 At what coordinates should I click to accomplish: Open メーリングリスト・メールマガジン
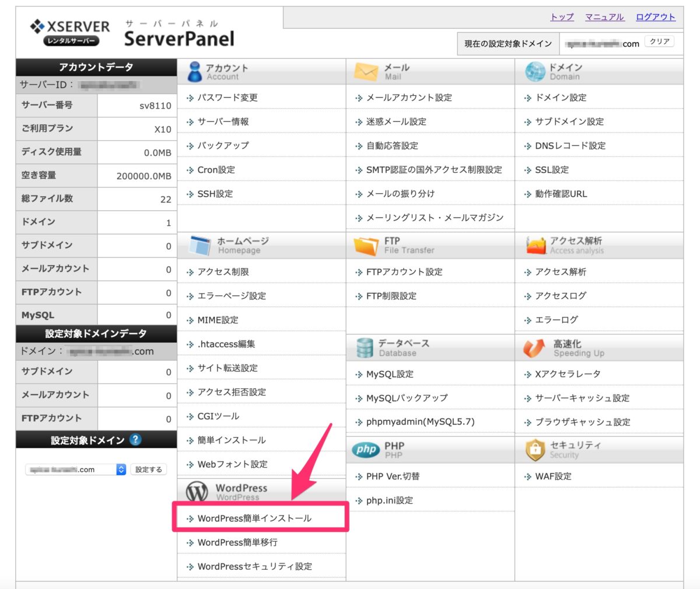point(435,218)
